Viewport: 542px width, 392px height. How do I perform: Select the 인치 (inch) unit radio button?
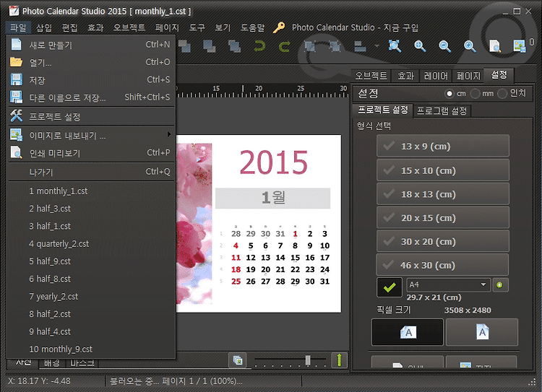[502, 93]
